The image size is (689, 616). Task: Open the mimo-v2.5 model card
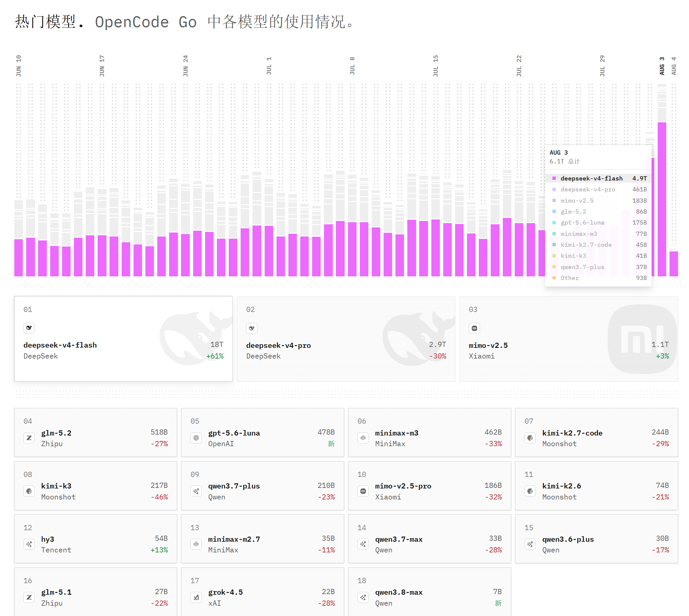pyautogui.click(x=569, y=339)
